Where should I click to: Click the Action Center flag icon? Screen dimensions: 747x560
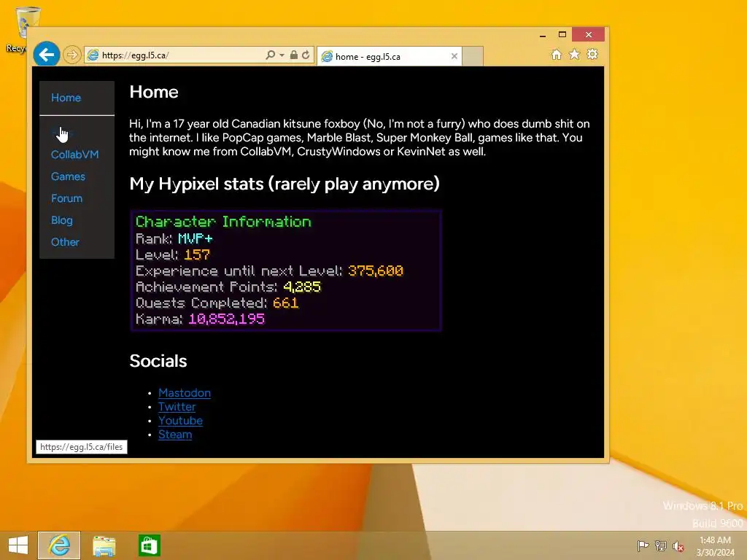click(x=643, y=545)
